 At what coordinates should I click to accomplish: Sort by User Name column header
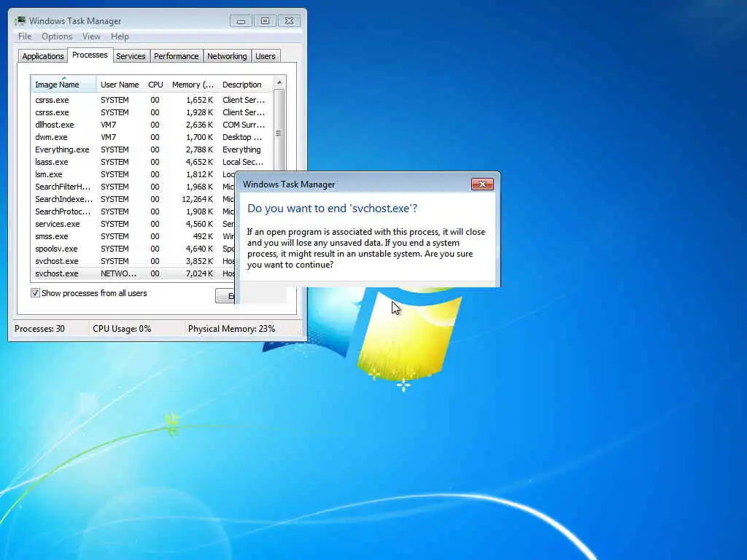[120, 85]
